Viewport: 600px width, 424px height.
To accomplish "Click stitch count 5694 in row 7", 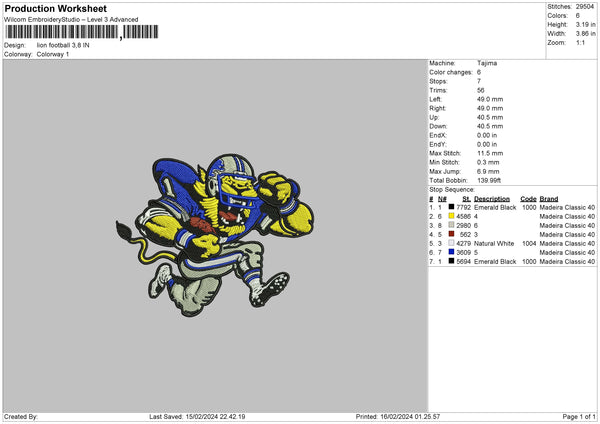I will click(463, 261).
